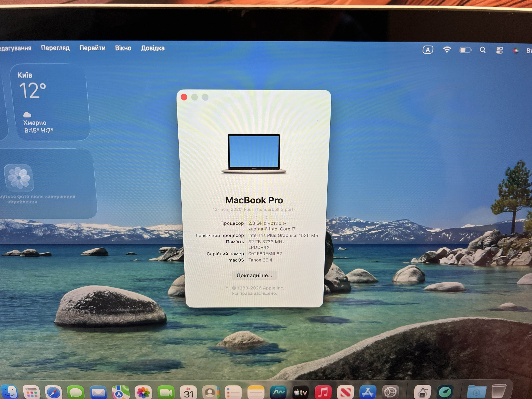Open Freeform from the Dock
The image size is (532, 399).
pyautogui.click(x=278, y=392)
